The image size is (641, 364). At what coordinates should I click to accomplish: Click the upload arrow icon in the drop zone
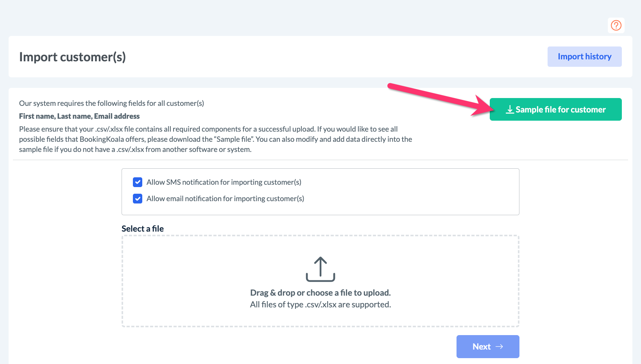coord(320,269)
